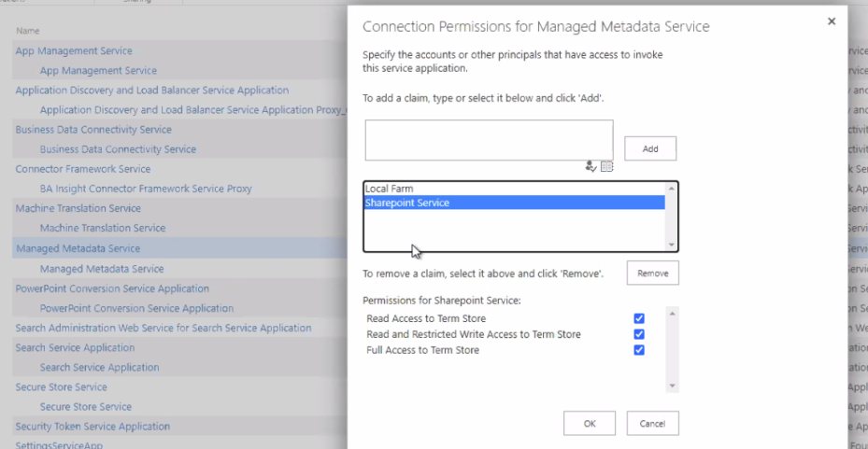The height and width of the screenshot is (449, 868).
Task: Cancel the permissions dialog
Action: pos(652,423)
